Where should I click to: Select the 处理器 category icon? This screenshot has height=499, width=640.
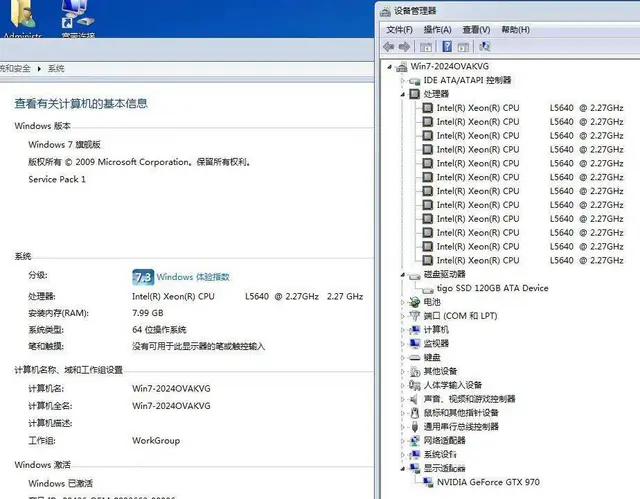(414, 94)
